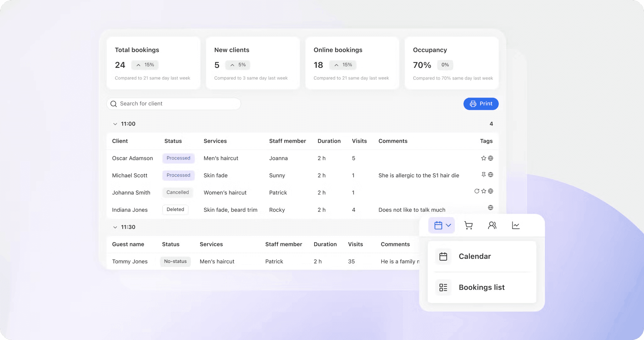The width and height of the screenshot is (644, 340).
Task: Click Tommy Jones's No-status badge
Action: 175,261
